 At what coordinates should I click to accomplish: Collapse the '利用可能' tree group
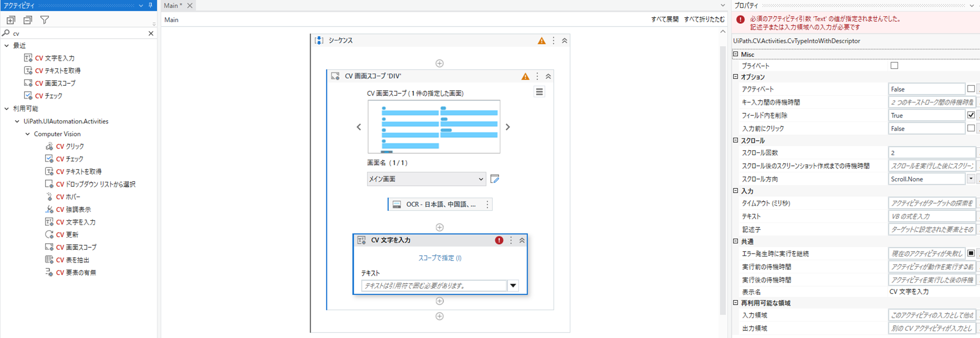(6, 109)
